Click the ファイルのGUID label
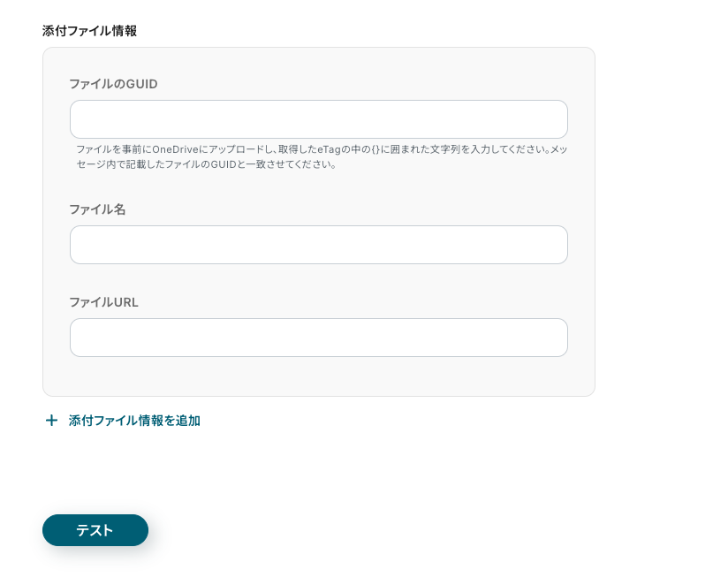Screen dimensions: 728x585 tap(113, 84)
